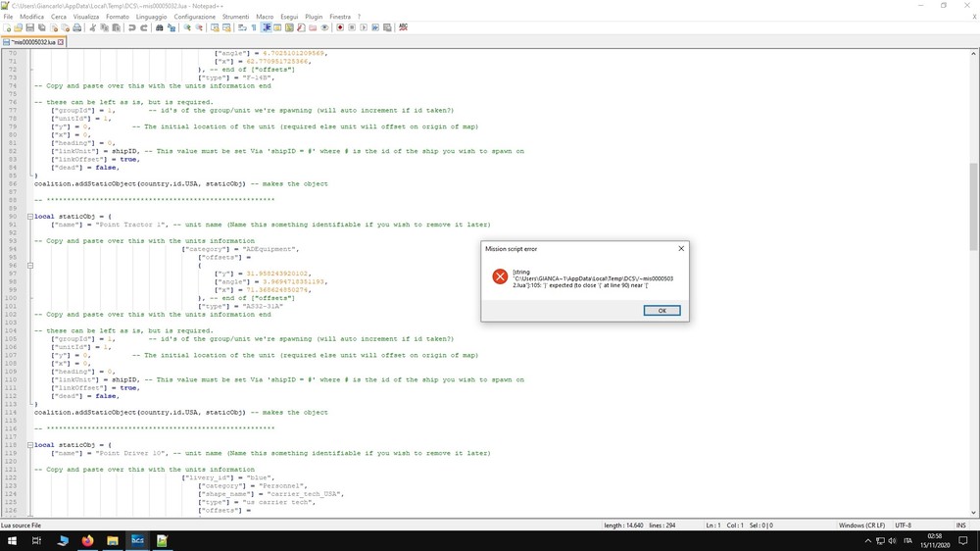Image resolution: width=980 pixels, height=551 pixels.
Task: Print the document via toolbar icon
Action: 76,27
